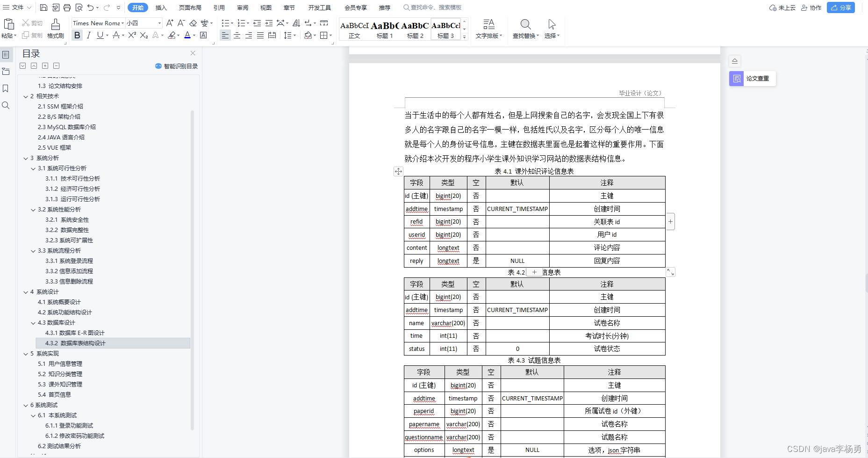Apply the 标题 1 style
Image resolution: width=868 pixels, height=458 pixels.
pyautogui.click(x=385, y=29)
